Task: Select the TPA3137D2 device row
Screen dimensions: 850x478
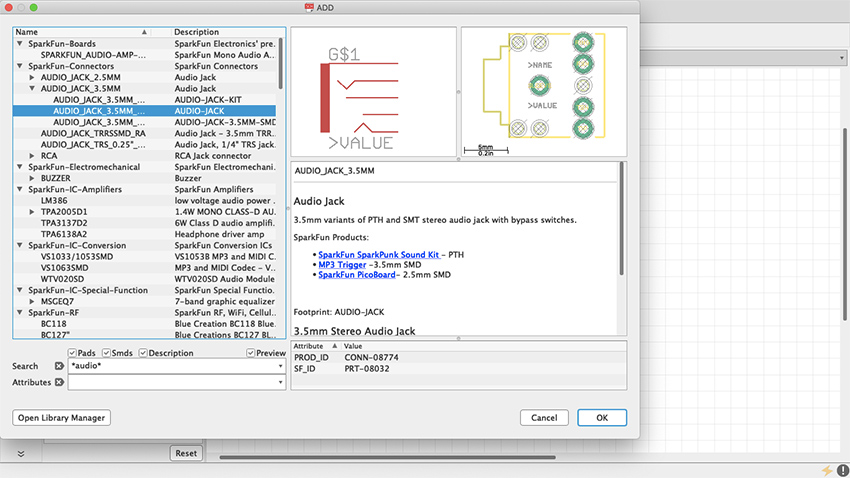Action: click(x=144, y=223)
